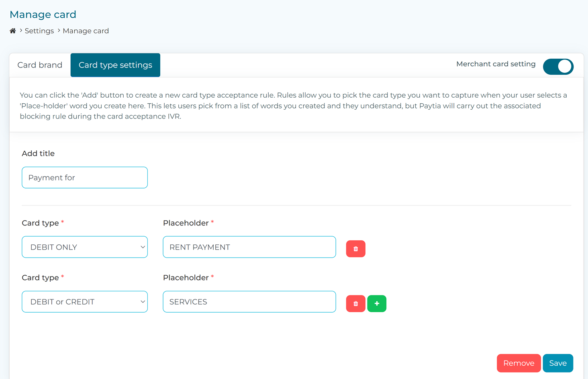Switch to the Card brand tab
588x379 pixels.
pos(39,65)
